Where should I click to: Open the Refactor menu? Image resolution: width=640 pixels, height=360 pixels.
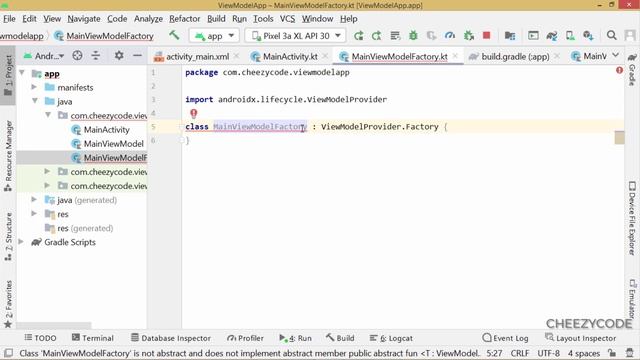(x=184, y=19)
